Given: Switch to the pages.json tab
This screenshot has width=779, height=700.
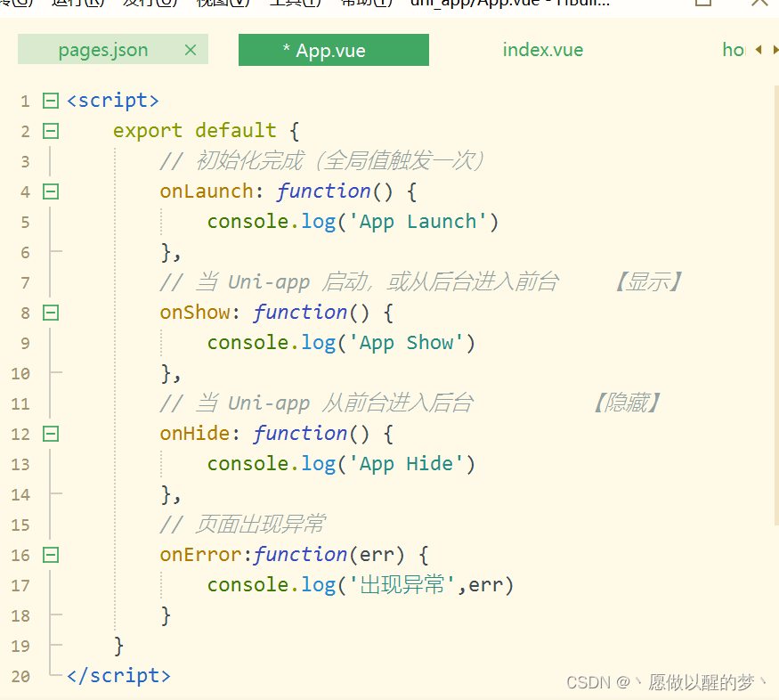Looking at the screenshot, I should pos(113,49).
